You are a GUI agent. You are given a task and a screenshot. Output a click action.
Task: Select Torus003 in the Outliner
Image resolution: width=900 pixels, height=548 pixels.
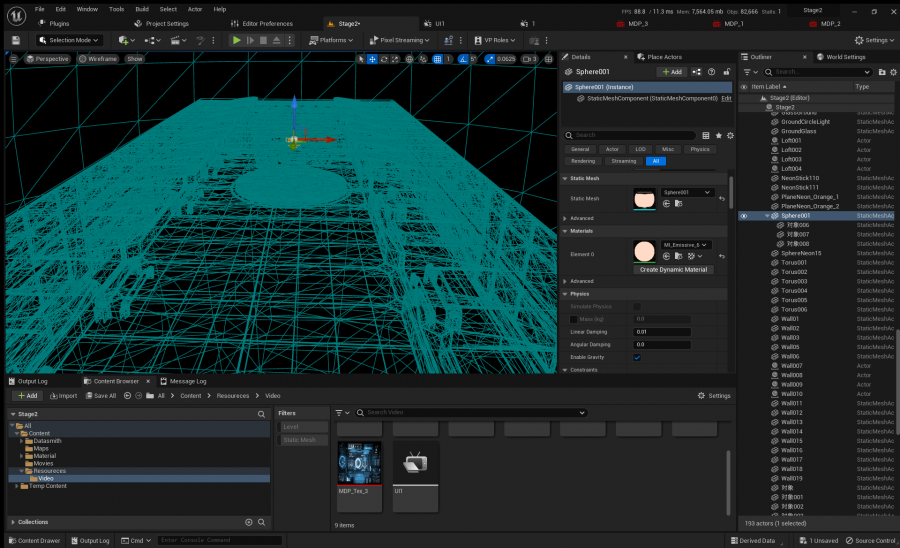794,282
